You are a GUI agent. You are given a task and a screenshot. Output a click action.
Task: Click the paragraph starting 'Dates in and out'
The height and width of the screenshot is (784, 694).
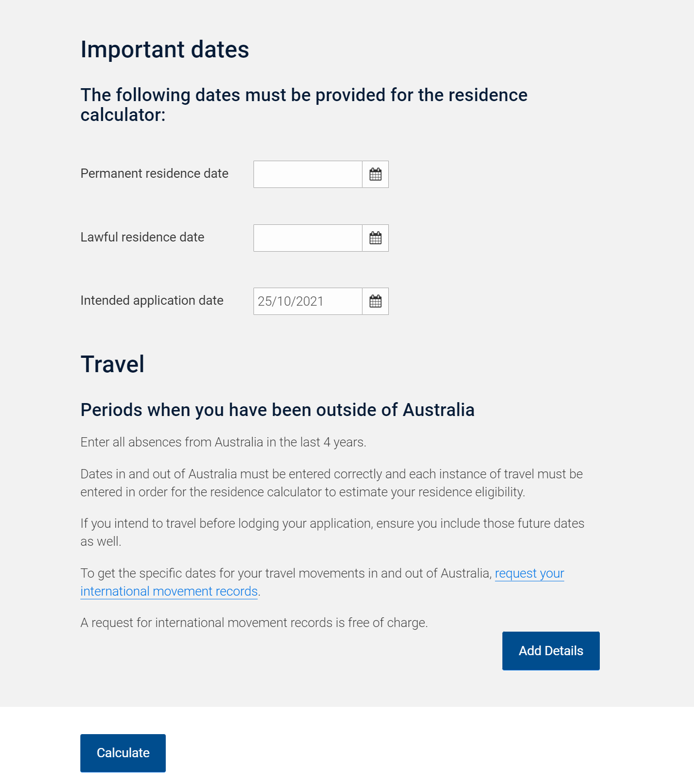pos(331,483)
